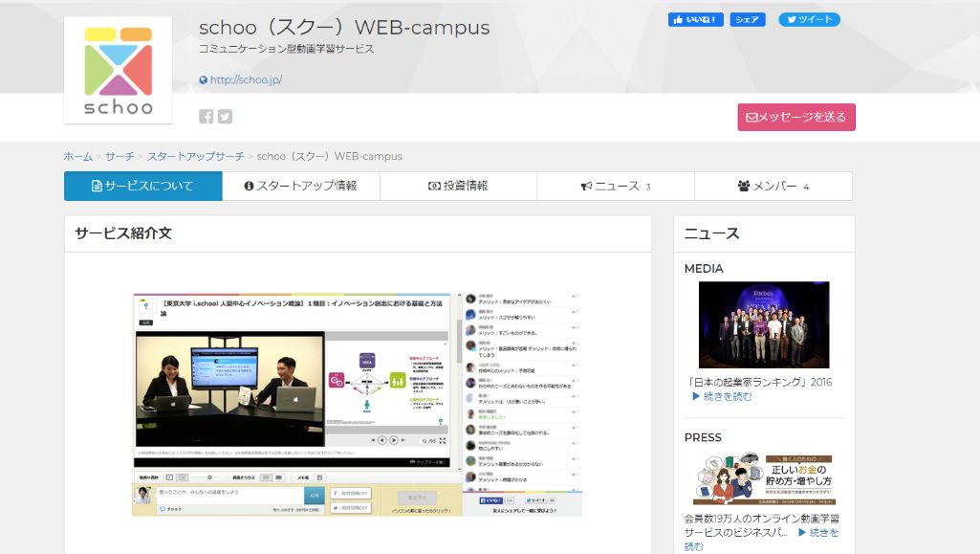Open the Forbes Japan MEDIA photo
This screenshot has width=980, height=554.
pyautogui.click(x=764, y=324)
